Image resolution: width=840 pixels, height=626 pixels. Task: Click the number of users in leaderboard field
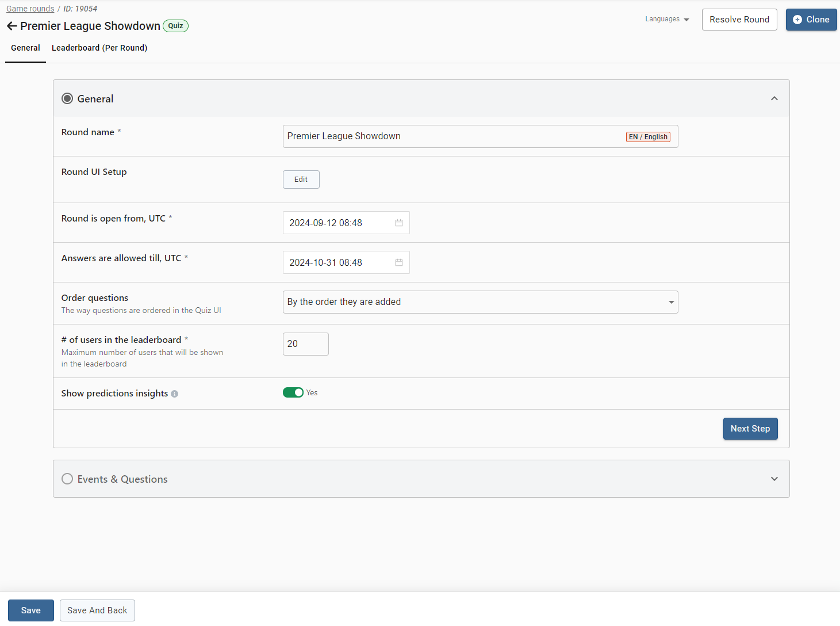[305, 344]
